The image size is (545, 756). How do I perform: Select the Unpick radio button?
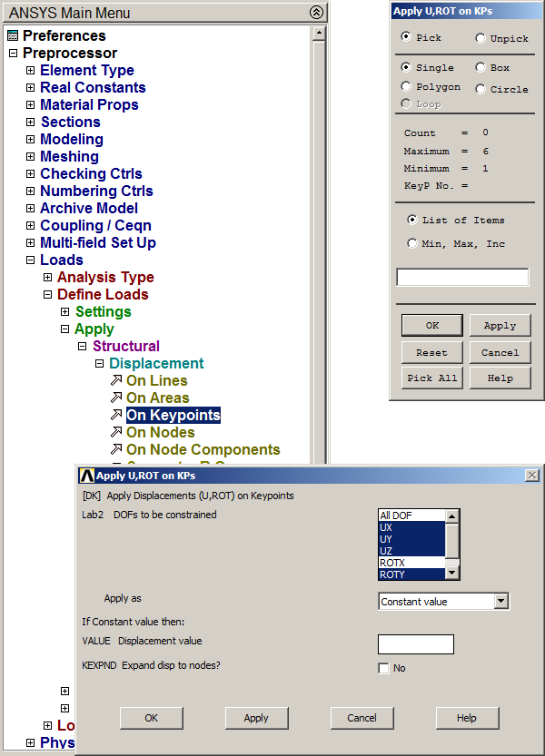coord(480,38)
